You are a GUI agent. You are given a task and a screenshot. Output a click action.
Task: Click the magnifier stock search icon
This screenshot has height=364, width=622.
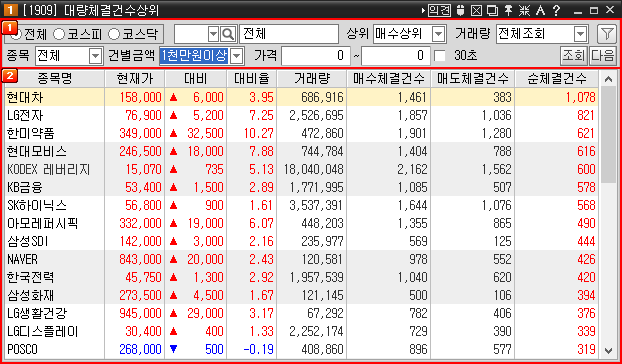[228, 34]
